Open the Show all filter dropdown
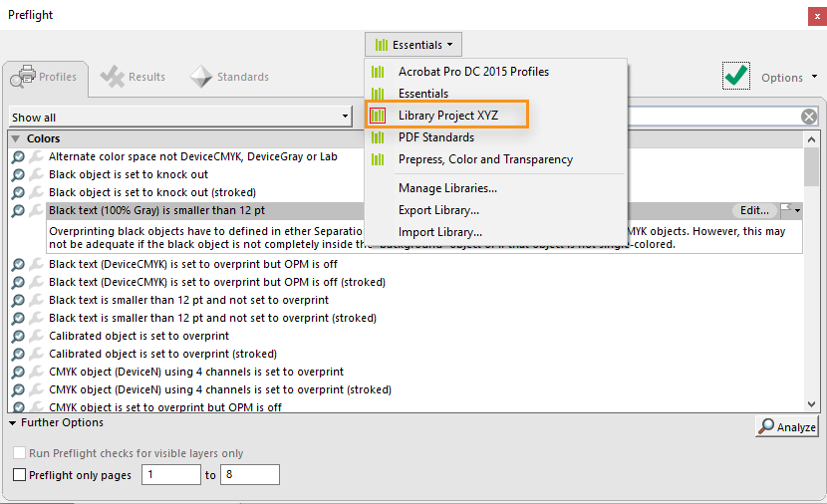 pos(180,118)
